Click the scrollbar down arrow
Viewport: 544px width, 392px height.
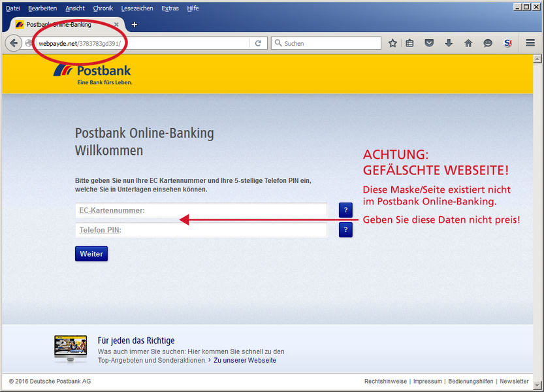537,385
